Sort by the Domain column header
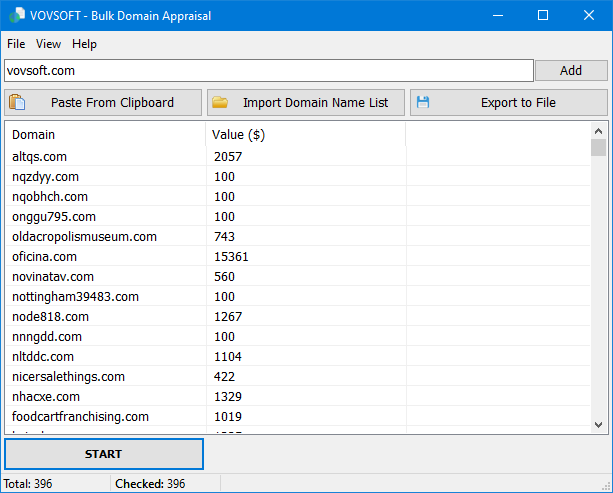 click(x=106, y=134)
